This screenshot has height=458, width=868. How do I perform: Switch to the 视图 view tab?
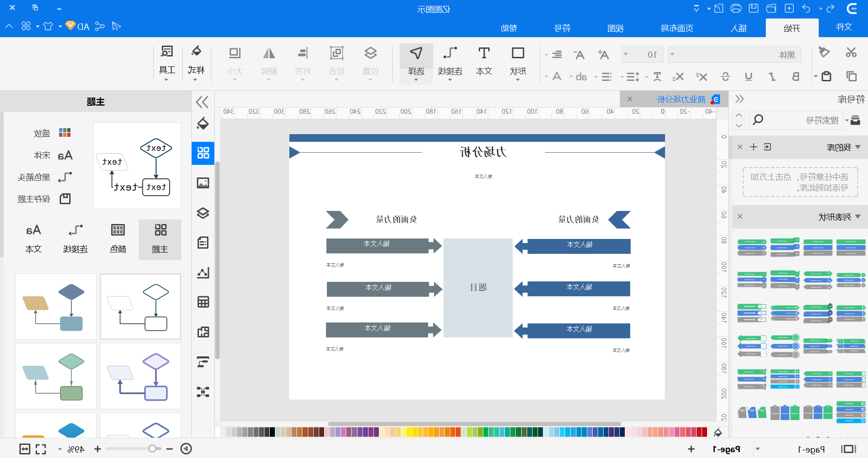615,28
